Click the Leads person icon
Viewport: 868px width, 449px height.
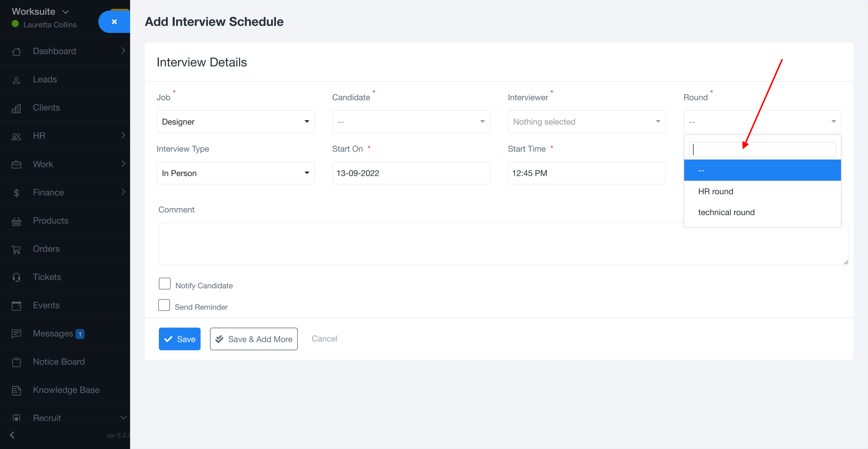point(16,80)
